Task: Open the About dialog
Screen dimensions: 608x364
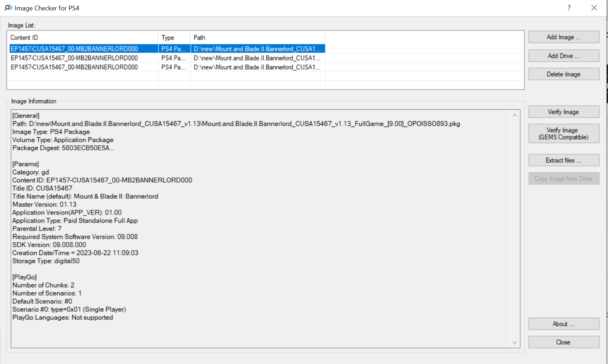Action: pyautogui.click(x=564, y=324)
